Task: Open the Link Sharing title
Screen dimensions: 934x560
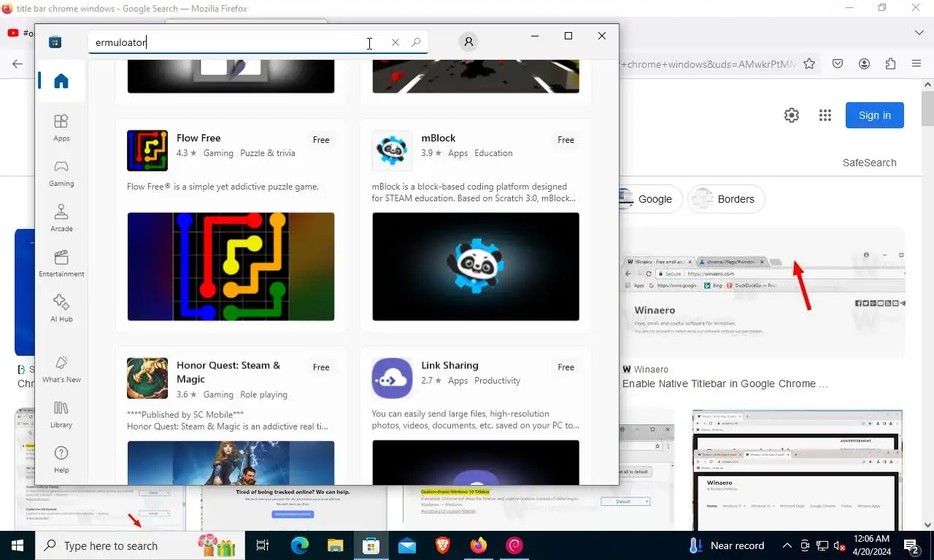Action: coord(449,365)
